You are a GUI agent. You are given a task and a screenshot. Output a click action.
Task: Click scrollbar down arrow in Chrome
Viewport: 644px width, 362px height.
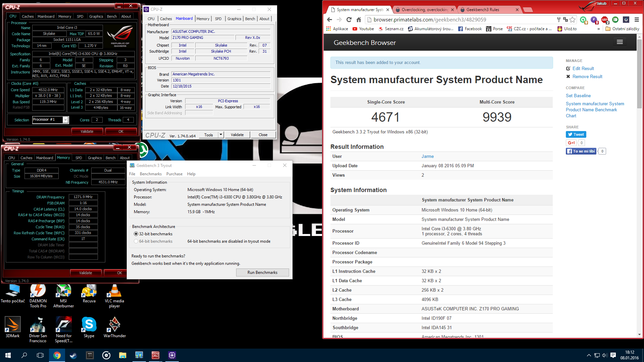640,334
